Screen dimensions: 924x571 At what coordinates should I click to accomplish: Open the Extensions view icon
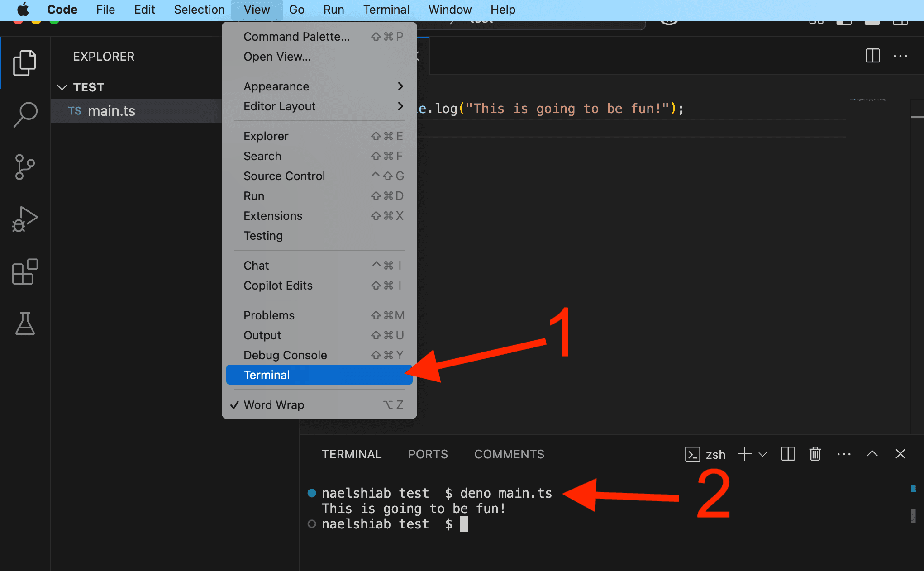(x=25, y=271)
